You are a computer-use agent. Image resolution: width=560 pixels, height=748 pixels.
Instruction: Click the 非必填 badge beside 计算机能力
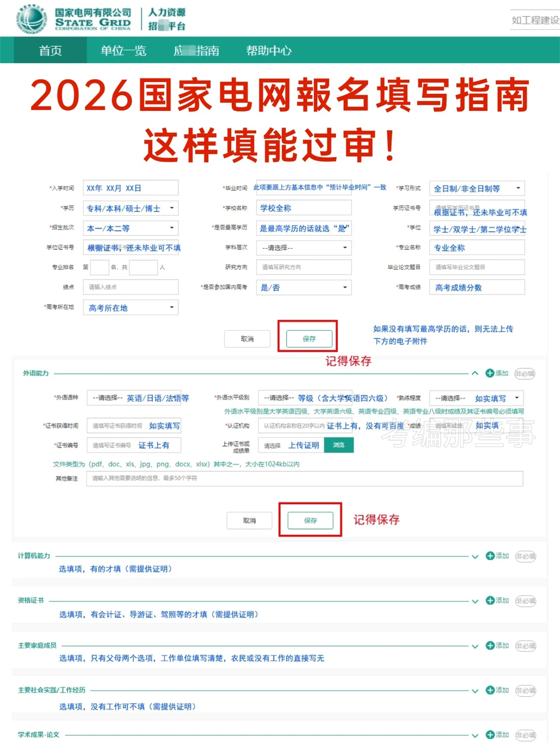525,556
